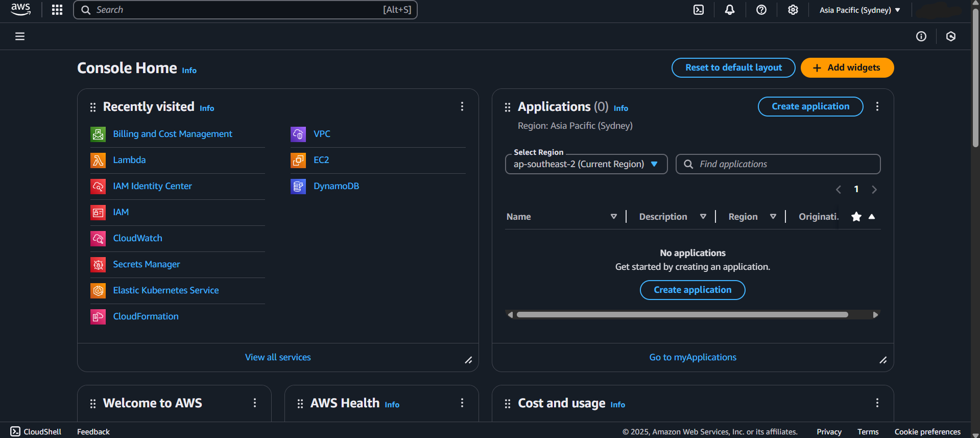Open Applications widget options menu
Screen dimensions: 980x438
(877, 106)
